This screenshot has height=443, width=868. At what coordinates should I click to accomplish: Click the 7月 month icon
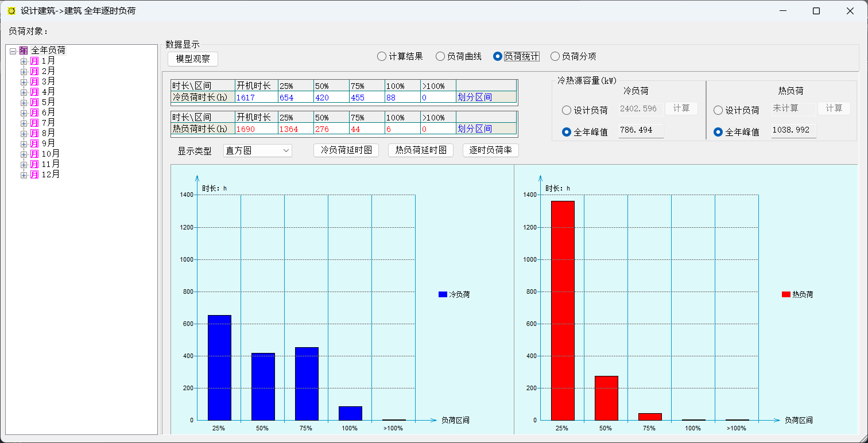click(x=34, y=123)
